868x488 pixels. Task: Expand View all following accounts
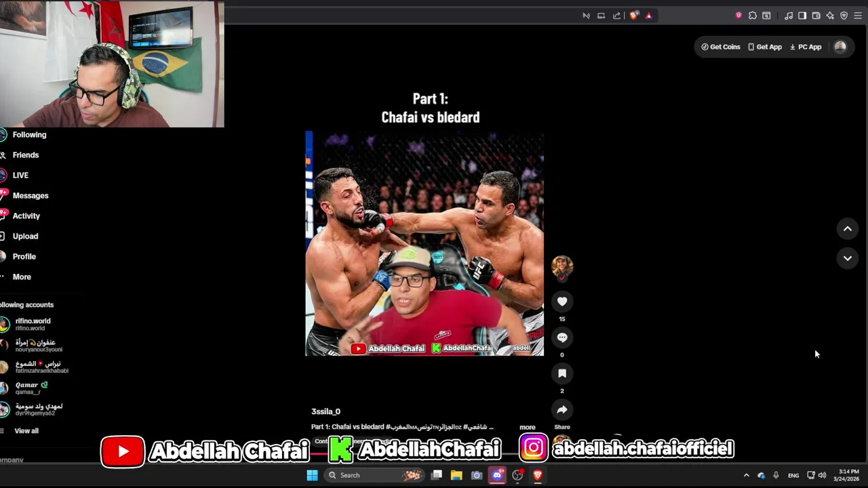point(20,431)
